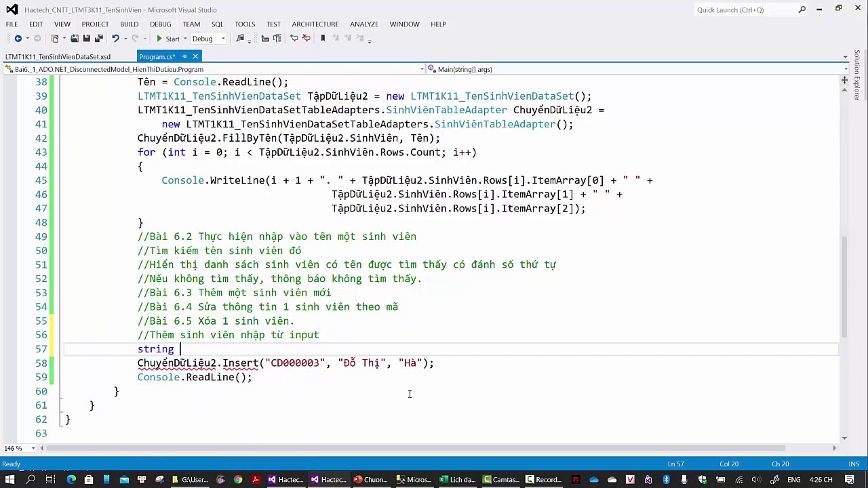Switch to the LTMT1K11_TenSinhVienDataSet.xsd tab
868x488 pixels.
[58, 56]
